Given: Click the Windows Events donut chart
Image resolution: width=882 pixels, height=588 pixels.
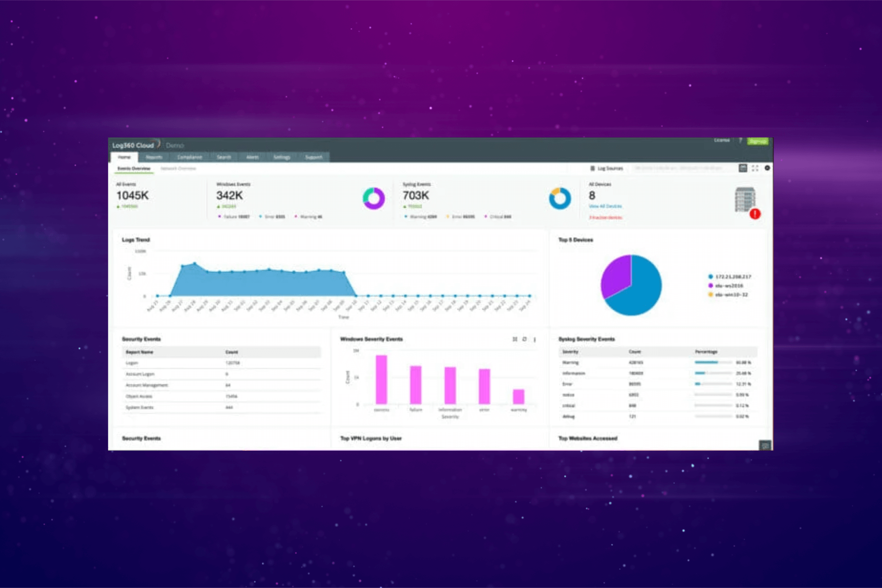Looking at the screenshot, I should pyautogui.click(x=373, y=198).
